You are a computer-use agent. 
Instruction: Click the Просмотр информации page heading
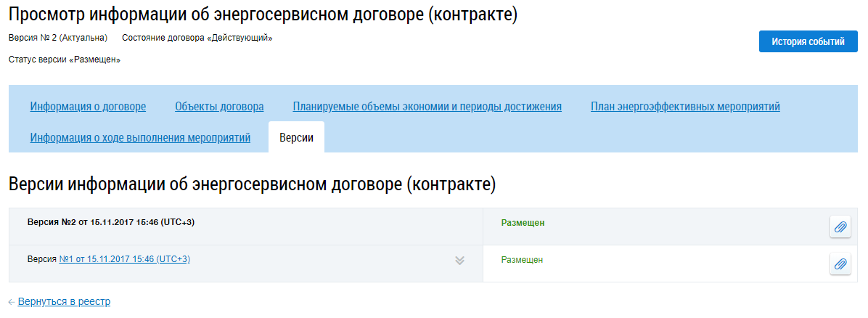pos(263,15)
